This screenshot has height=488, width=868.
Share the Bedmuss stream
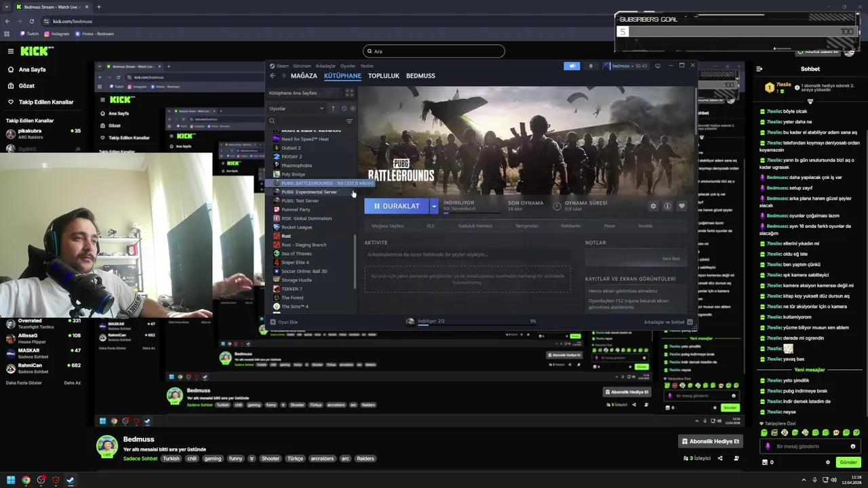(720, 458)
